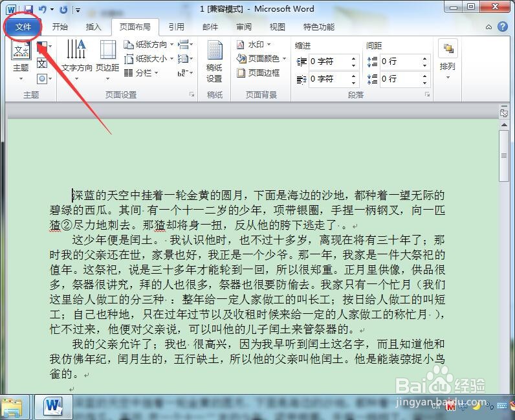Click the spacing before icon
The height and width of the screenshot is (420, 515).
[373, 61]
